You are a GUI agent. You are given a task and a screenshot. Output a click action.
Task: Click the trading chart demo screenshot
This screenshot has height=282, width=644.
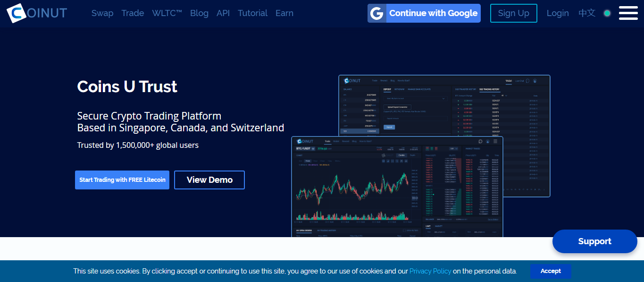397,187
